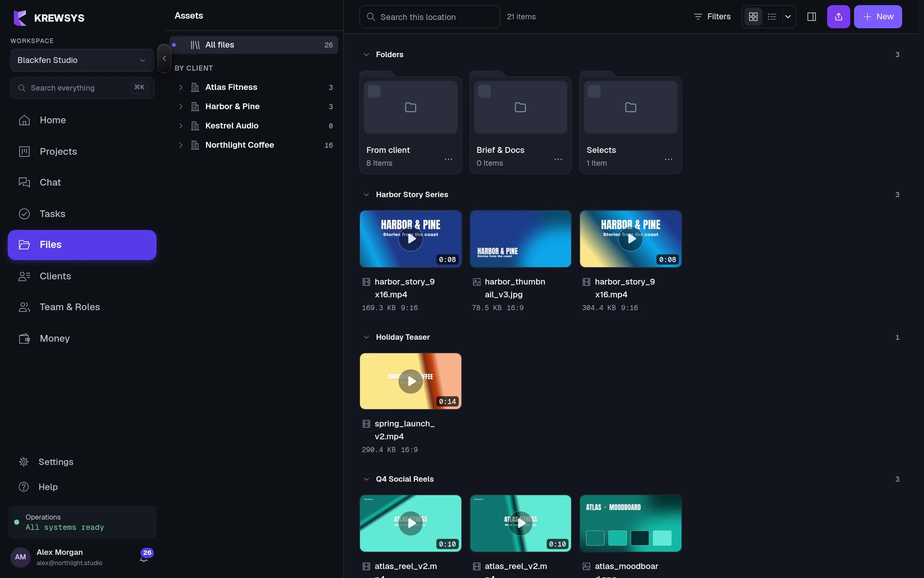Tick the Brief & Docs folder checkbox
Image resolution: width=924 pixels, height=578 pixels.
point(484,92)
